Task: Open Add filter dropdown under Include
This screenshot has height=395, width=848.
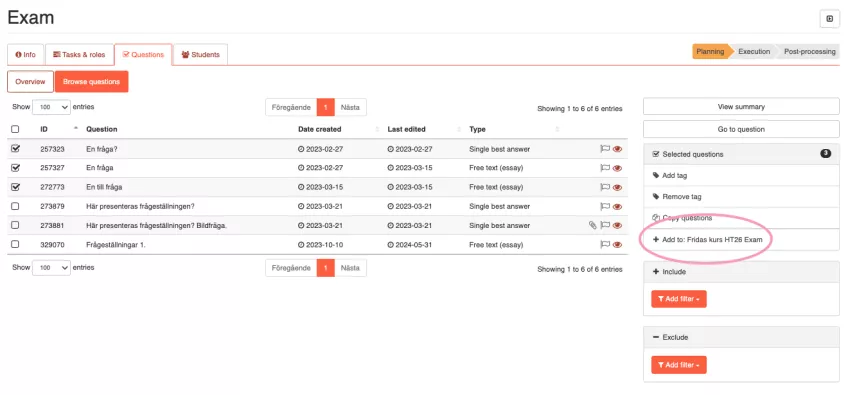Action: (679, 299)
